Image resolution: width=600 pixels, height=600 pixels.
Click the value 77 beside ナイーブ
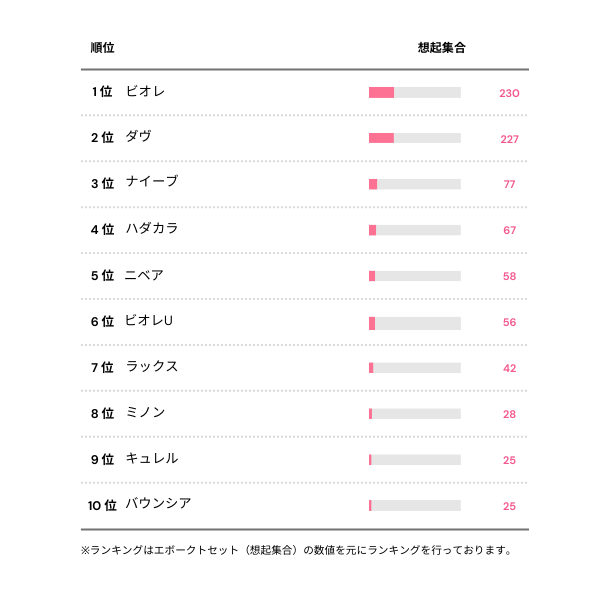coord(509,184)
